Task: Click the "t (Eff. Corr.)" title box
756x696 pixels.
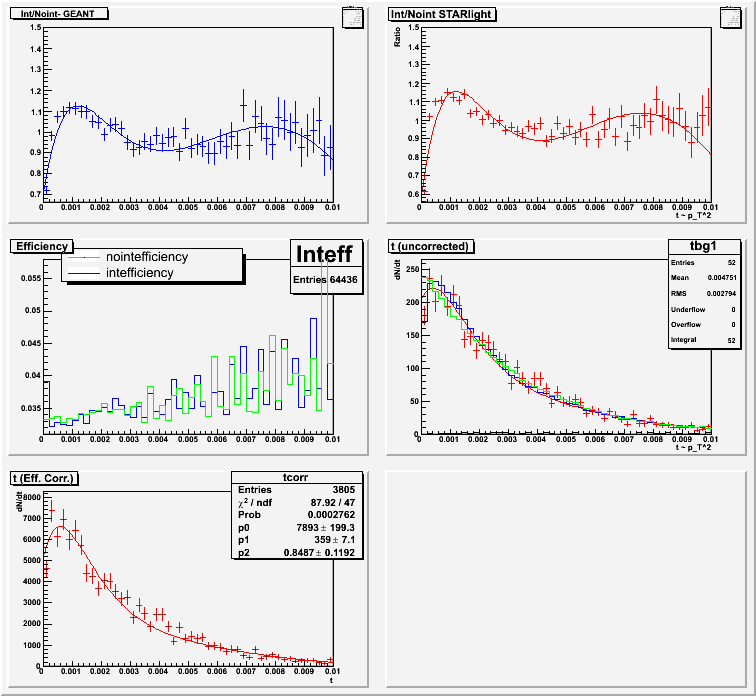Action: pyautogui.click(x=45, y=478)
